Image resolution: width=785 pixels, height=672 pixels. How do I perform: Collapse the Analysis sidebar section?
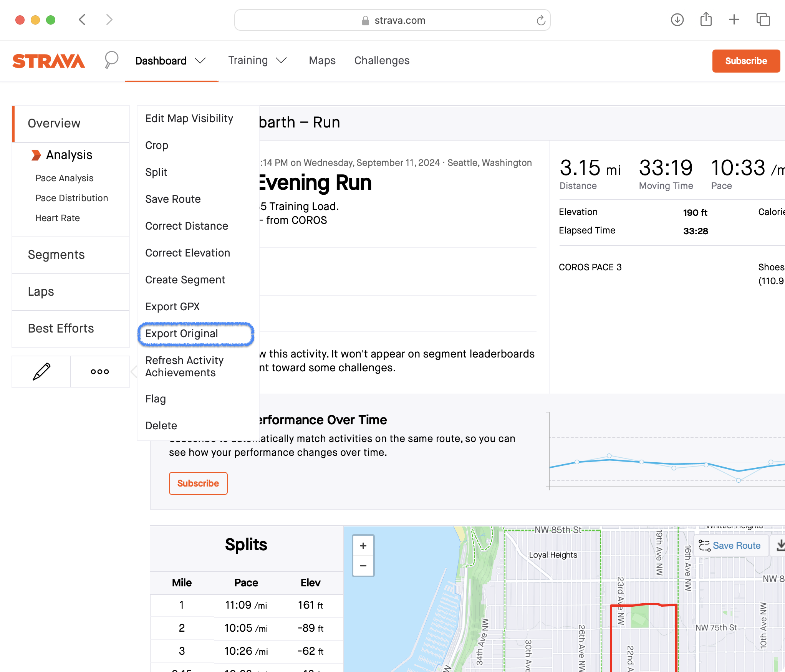[x=36, y=155]
